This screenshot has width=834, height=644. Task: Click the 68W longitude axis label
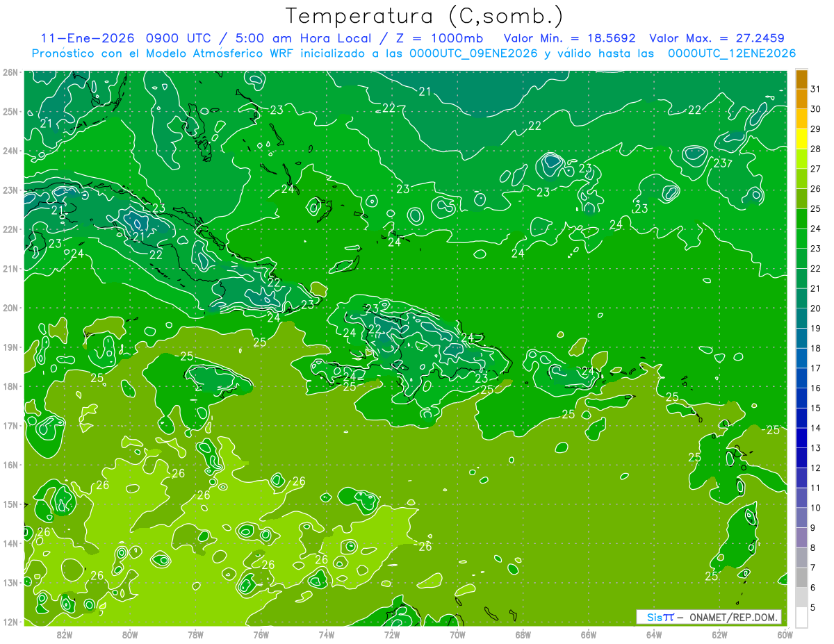[523, 635]
